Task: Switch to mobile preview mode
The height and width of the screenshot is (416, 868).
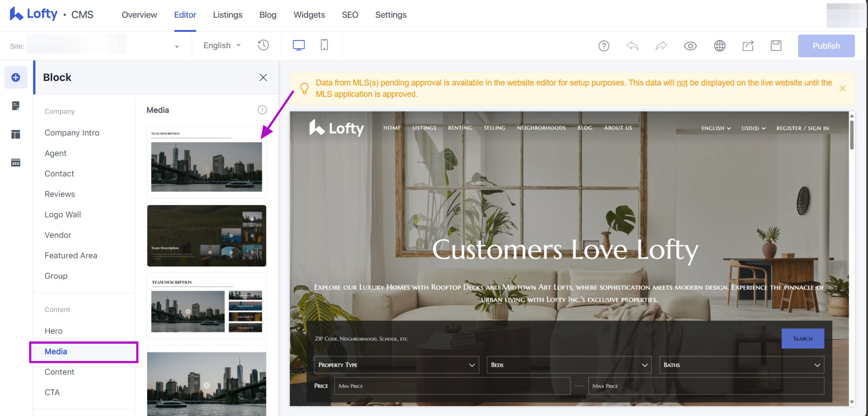Action: (324, 45)
